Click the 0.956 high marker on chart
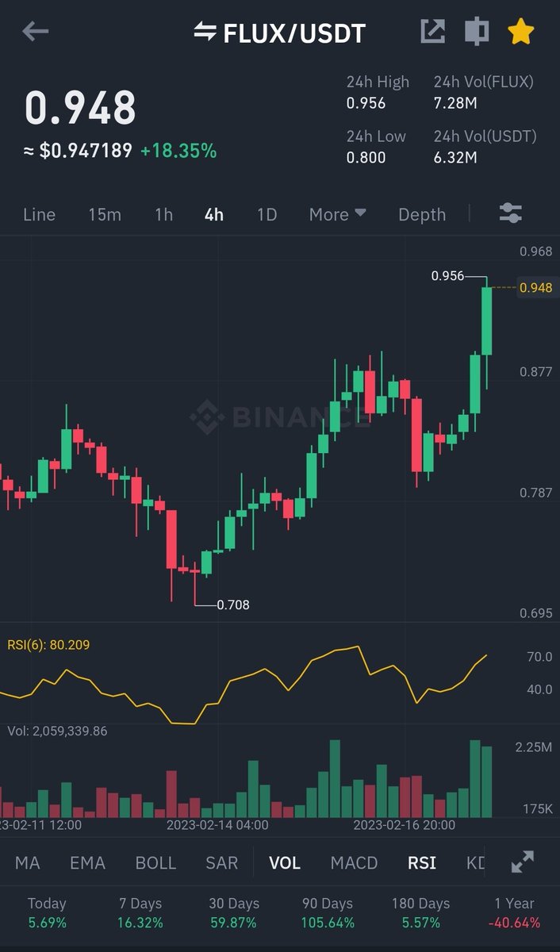 [x=447, y=276]
